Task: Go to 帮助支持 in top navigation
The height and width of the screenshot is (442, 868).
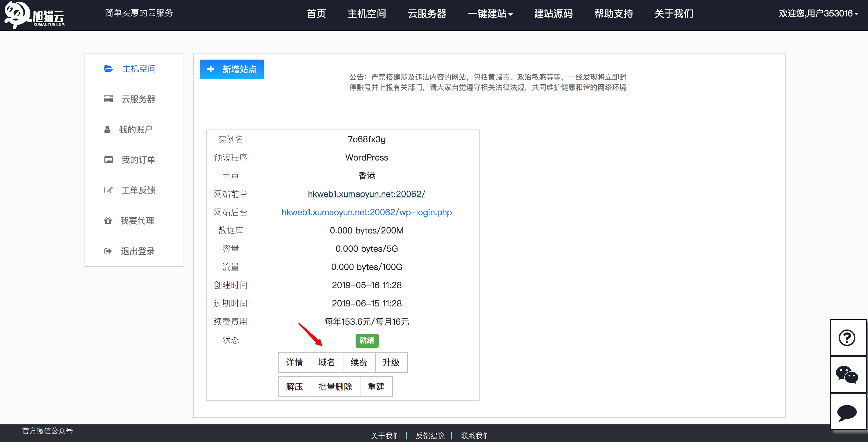Action: pyautogui.click(x=613, y=14)
